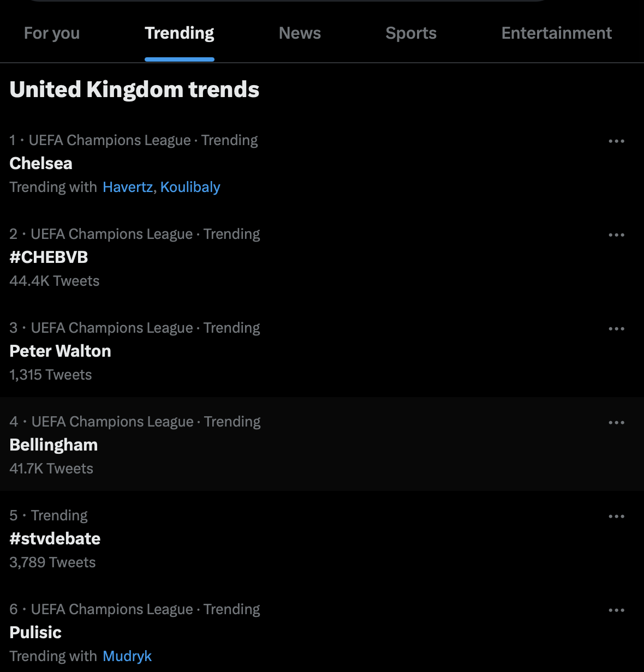Select the Trending tab

179,33
